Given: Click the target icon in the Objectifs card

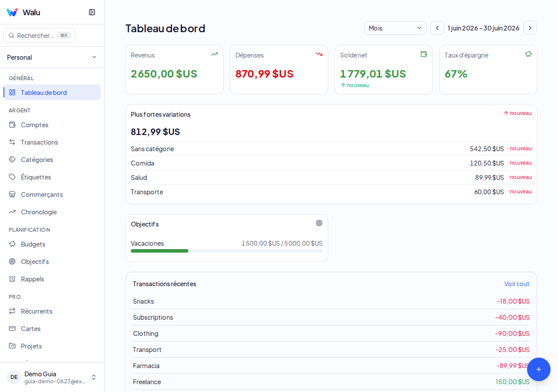Looking at the screenshot, I should click(x=319, y=223).
